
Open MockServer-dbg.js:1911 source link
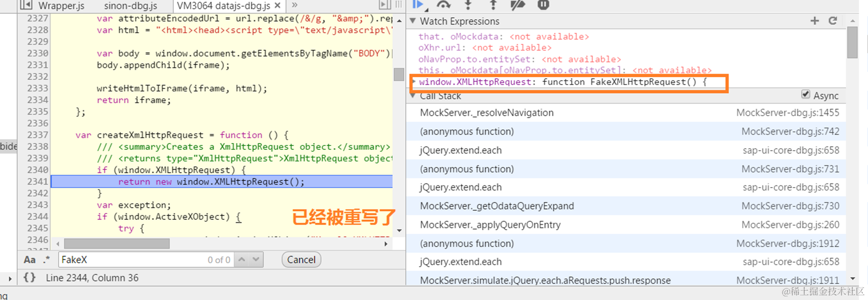(x=788, y=280)
